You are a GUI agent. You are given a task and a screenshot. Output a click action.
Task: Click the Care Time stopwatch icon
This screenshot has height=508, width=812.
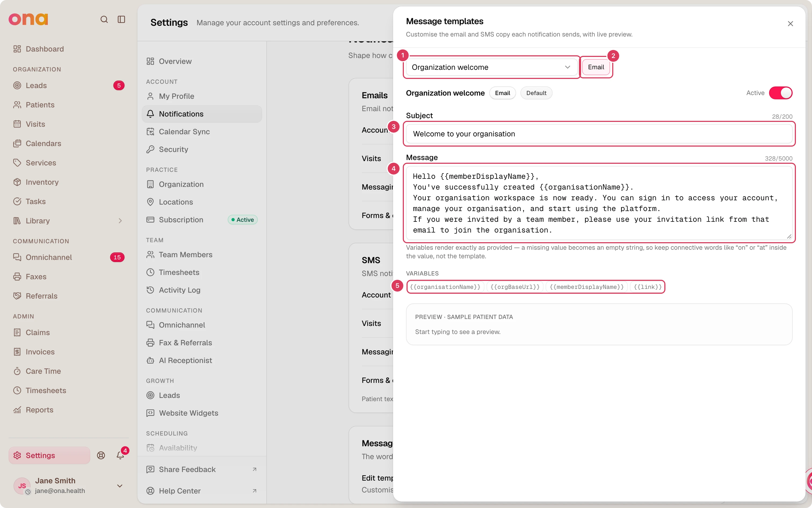click(17, 371)
